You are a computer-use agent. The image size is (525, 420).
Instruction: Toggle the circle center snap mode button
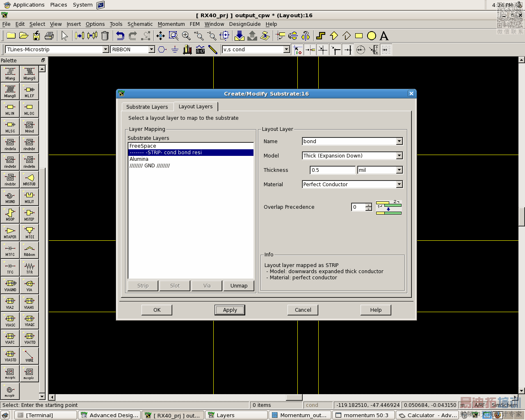point(361,50)
